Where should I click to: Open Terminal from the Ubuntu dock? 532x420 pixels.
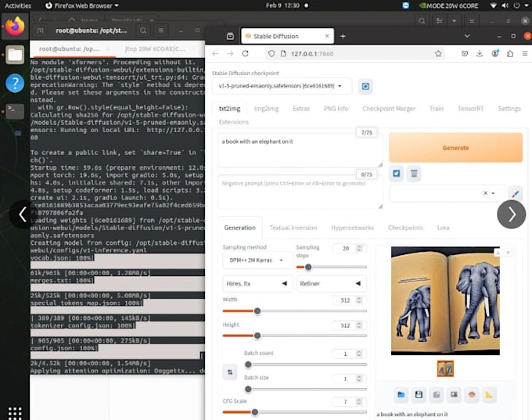click(15, 111)
